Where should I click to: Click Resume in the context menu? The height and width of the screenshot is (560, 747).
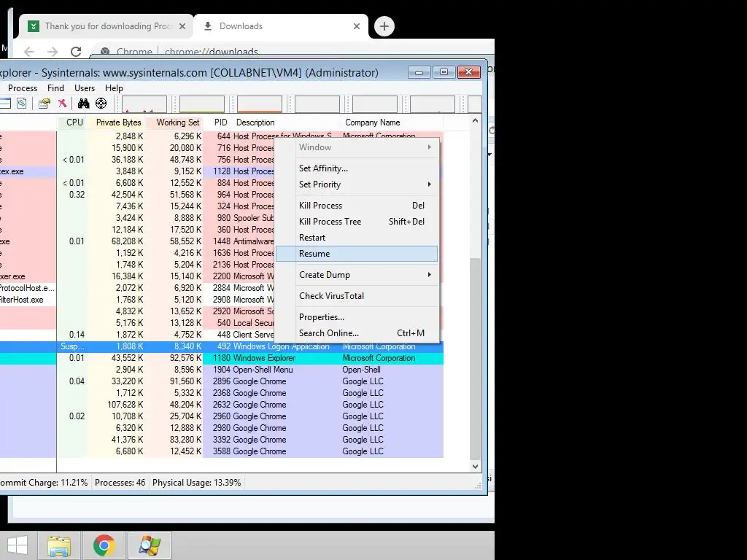point(357,254)
